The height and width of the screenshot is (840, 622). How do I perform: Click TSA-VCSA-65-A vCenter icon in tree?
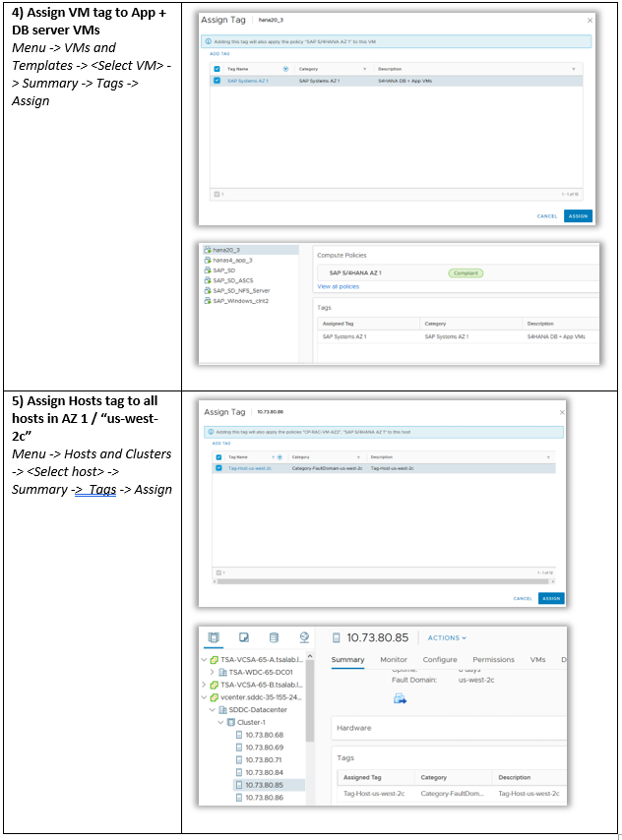click(x=214, y=659)
